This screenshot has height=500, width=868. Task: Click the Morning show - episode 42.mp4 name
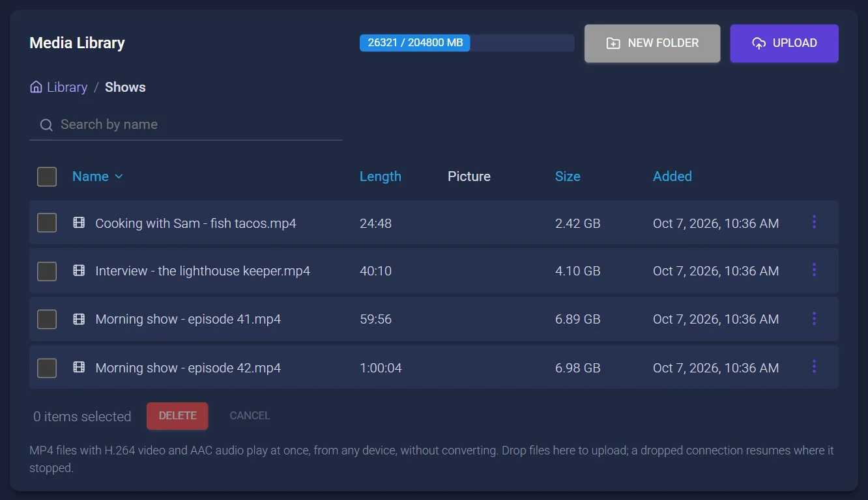188,368
